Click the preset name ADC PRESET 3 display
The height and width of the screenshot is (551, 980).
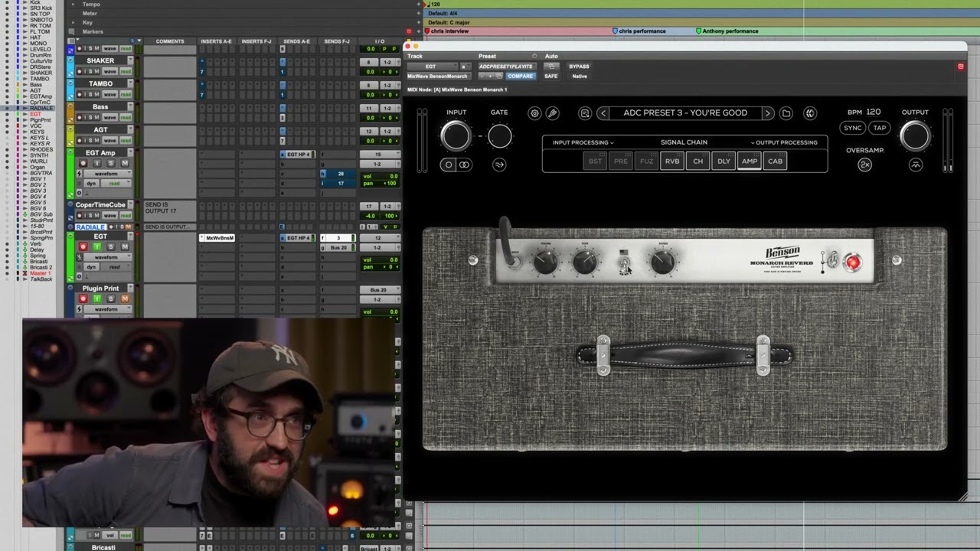tap(685, 113)
